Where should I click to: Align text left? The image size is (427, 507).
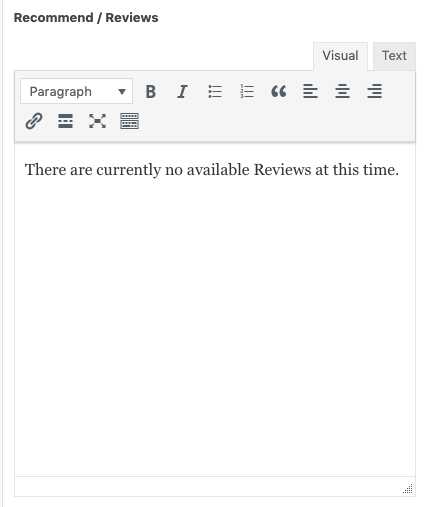[310, 91]
